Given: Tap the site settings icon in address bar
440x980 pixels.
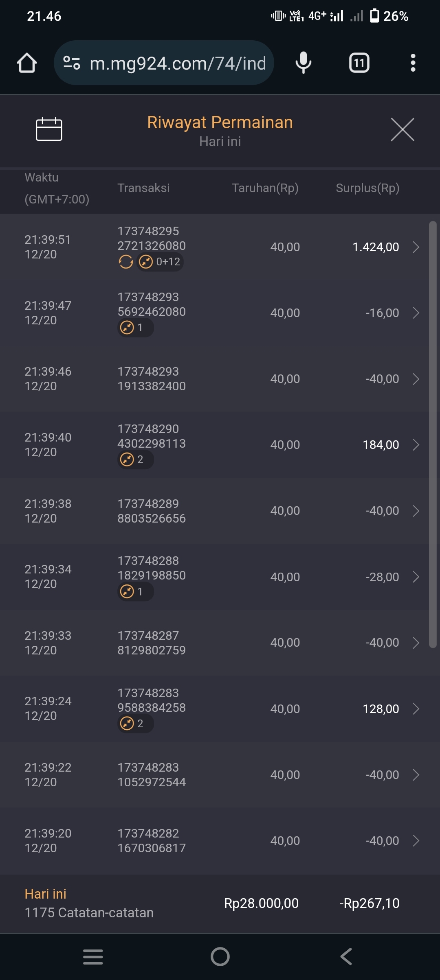Looking at the screenshot, I should [72, 63].
